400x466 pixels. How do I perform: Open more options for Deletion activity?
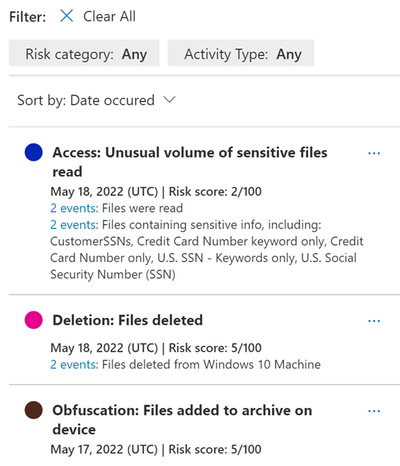(374, 321)
